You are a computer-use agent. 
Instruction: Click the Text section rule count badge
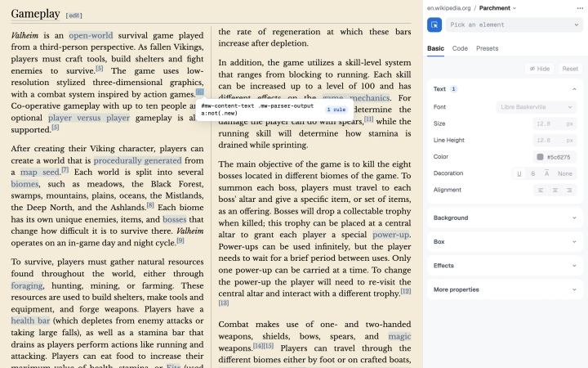(x=453, y=89)
